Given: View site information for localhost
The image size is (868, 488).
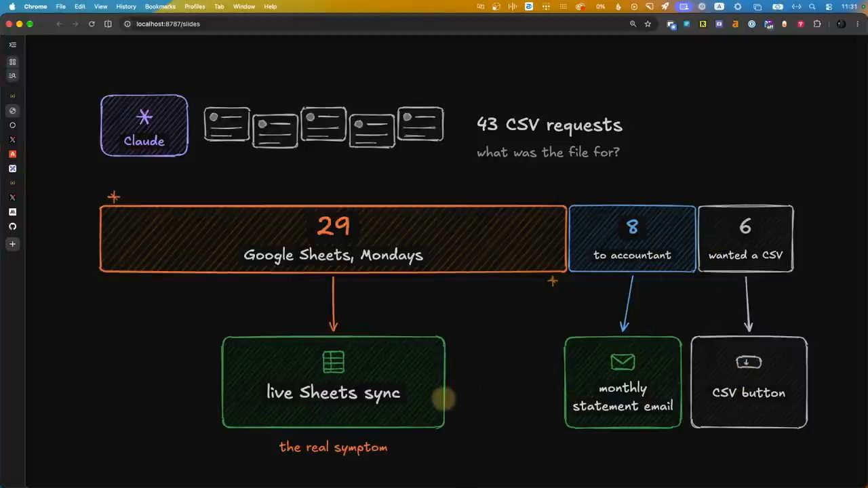Looking at the screenshot, I should [x=127, y=24].
